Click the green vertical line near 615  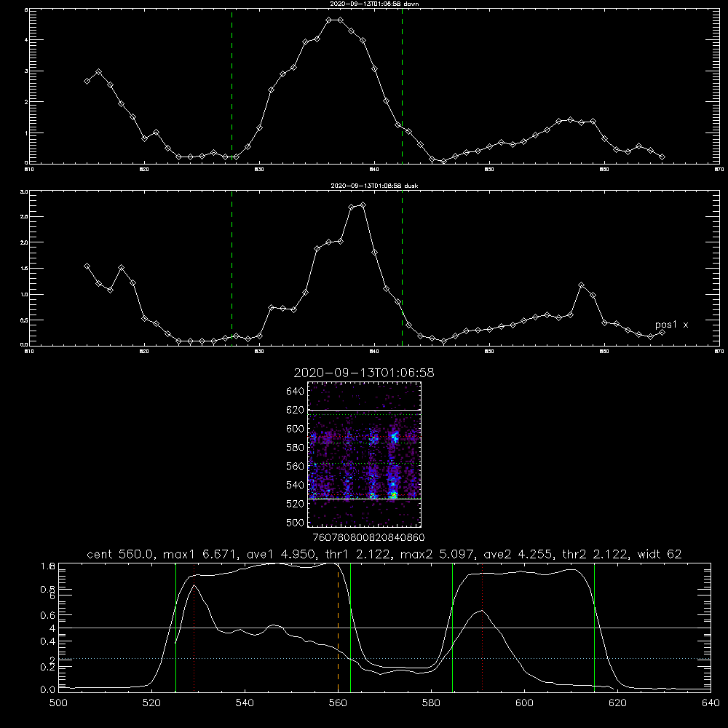coord(594,628)
